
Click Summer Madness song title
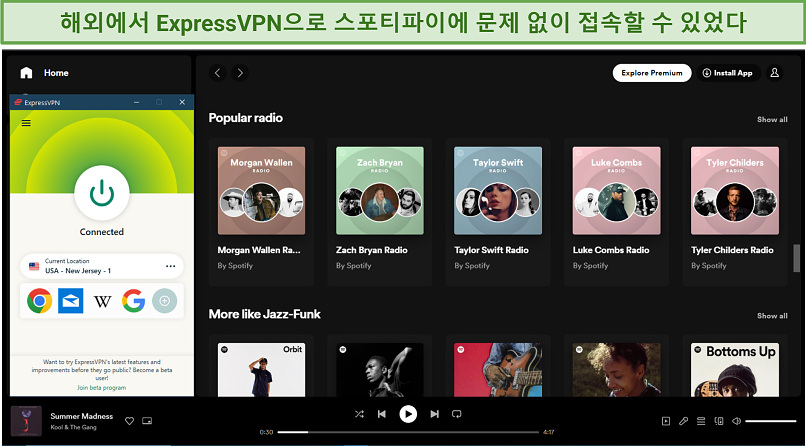coord(82,416)
